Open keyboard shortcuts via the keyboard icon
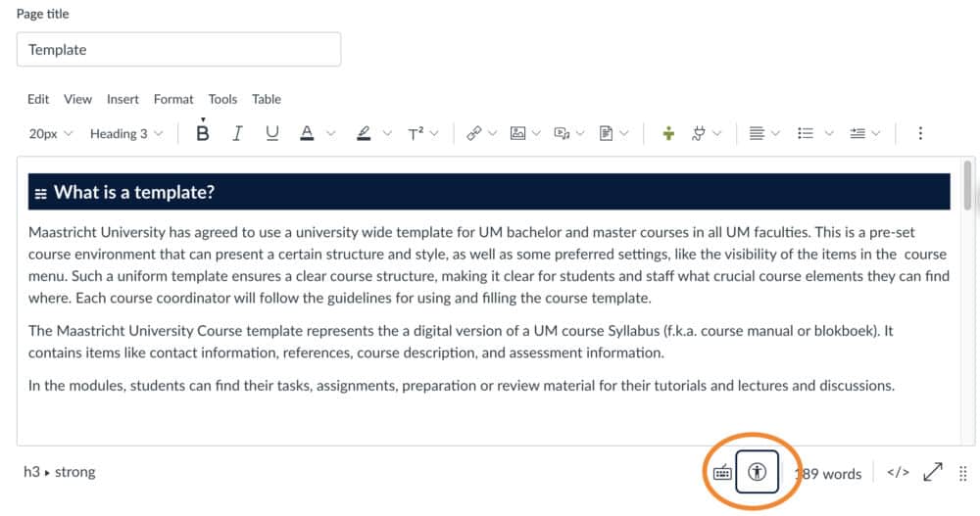This screenshot has height=516, width=980. pos(722,472)
